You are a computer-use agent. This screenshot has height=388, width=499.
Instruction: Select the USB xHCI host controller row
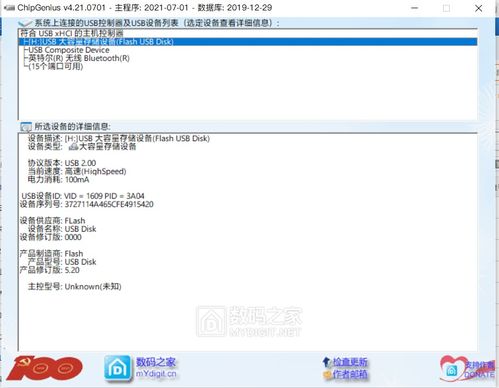click(248, 33)
